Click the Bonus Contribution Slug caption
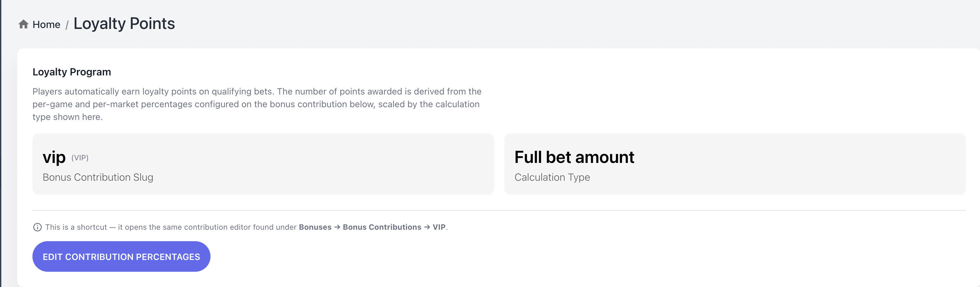 click(x=98, y=177)
